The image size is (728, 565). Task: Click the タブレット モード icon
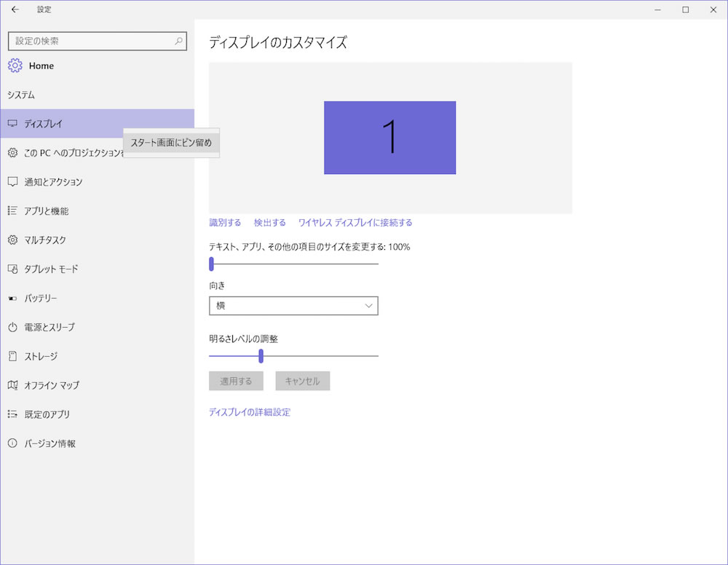point(12,269)
